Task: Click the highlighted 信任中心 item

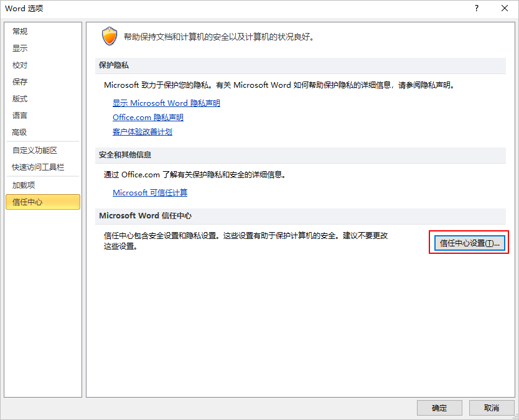Action: tap(43, 202)
